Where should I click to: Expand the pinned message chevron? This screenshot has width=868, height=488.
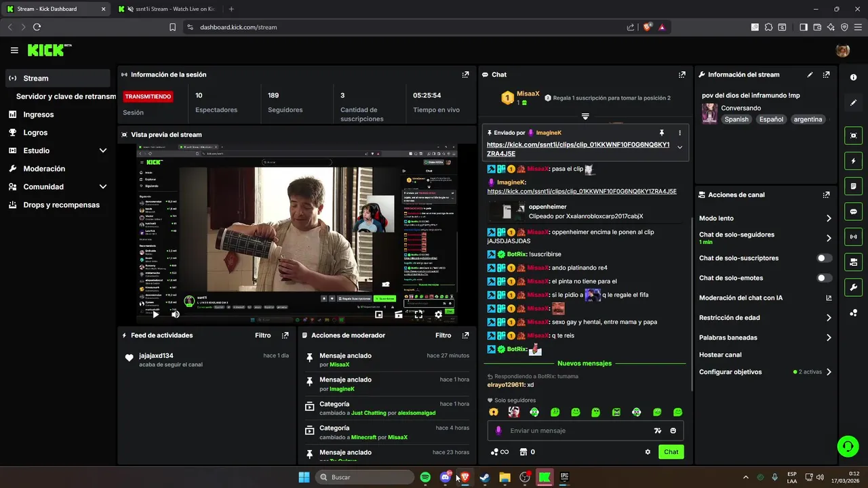click(679, 147)
